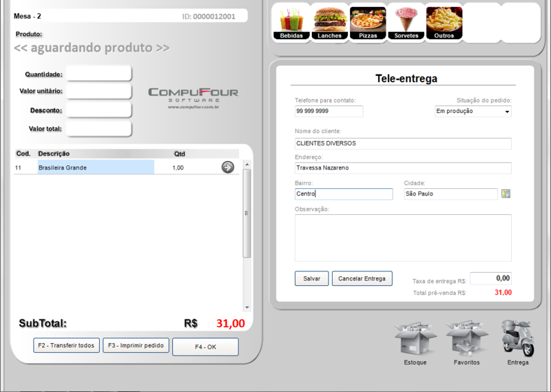The height and width of the screenshot is (392, 551).
Task: Open the Bebidas drinks category
Action: (291, 22)
